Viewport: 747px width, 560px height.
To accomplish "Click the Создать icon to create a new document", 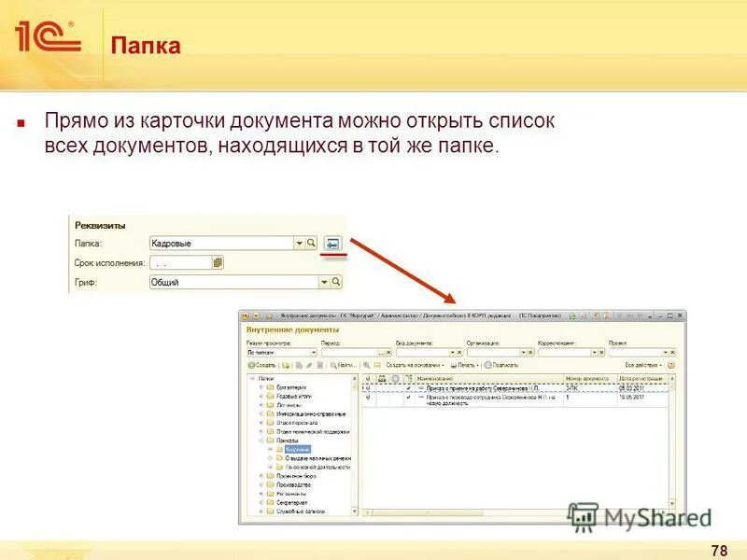I will (254, 365).
